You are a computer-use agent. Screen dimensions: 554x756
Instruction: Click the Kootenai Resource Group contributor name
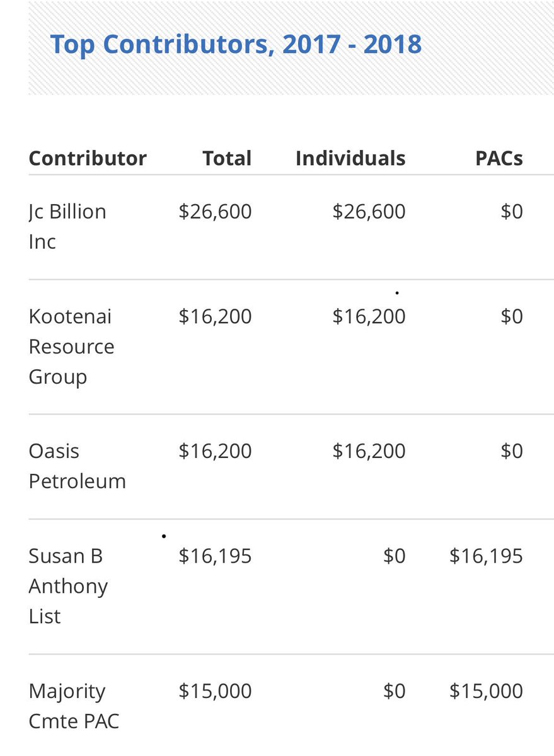[72, 346]
